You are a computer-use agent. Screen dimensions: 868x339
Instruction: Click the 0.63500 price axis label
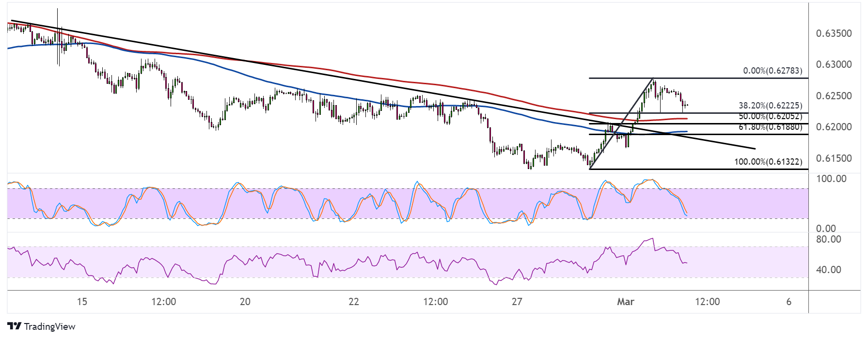[x=834, y=33]
